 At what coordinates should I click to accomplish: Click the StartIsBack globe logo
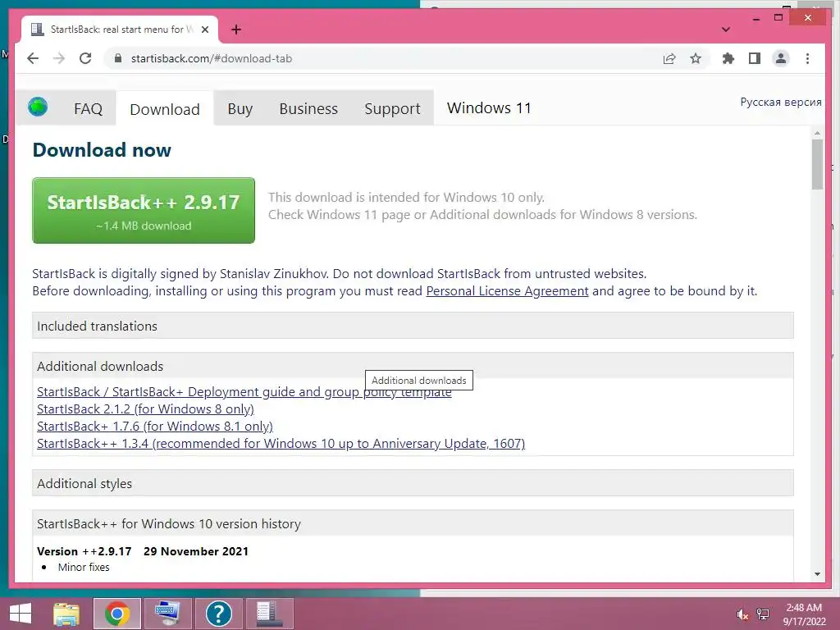(x=38, y=107)
